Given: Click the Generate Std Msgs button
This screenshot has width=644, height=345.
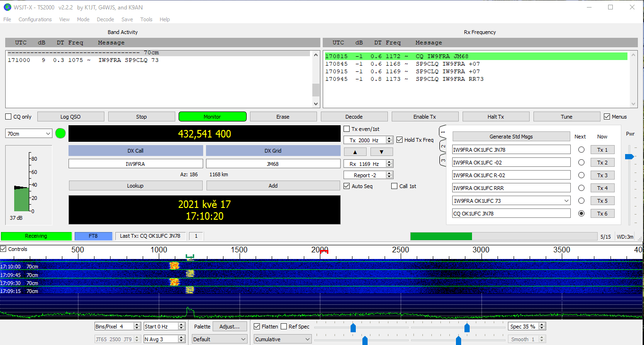Looking at the screenshot, I should [x=511, y=137].
